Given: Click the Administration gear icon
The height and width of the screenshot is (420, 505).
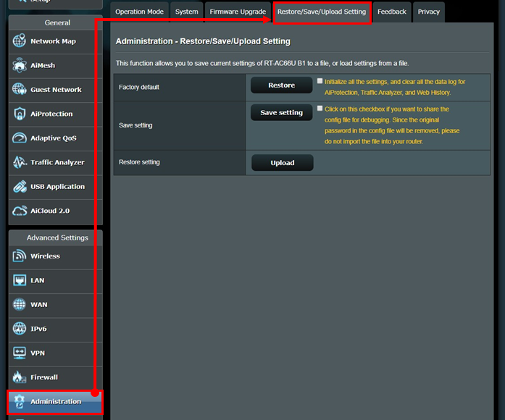Looking at the screenshot, I should click(20, 401).
